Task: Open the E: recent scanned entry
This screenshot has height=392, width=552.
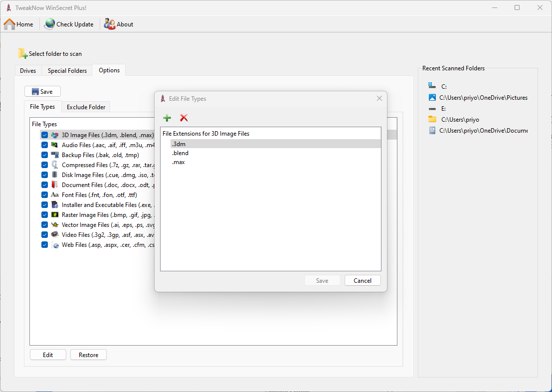Action: click(443, 109)
